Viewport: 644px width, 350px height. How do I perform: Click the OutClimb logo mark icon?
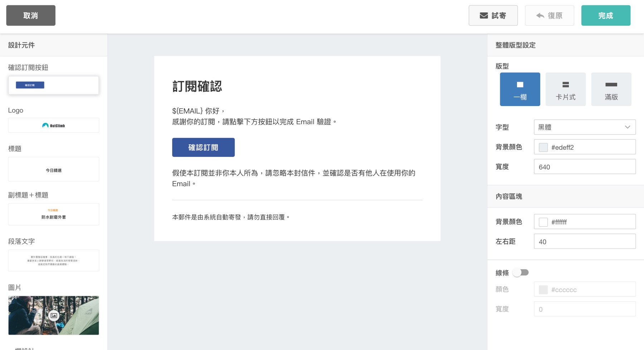point(45,125)
